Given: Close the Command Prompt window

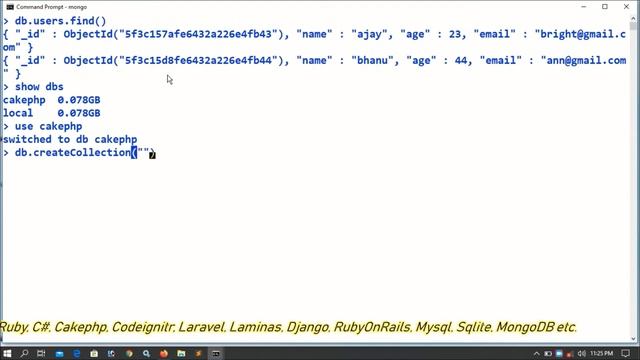Looking at the screenshot, I should (626, 7).
